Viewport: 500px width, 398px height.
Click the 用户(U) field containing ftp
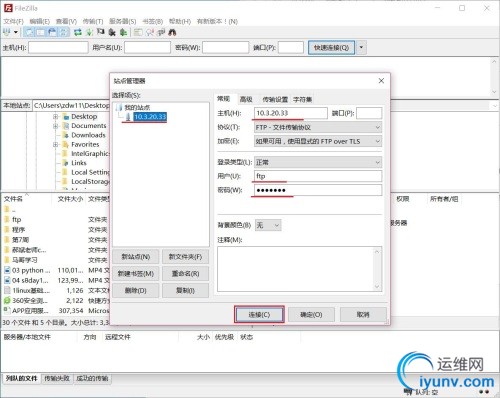(318, 176)
